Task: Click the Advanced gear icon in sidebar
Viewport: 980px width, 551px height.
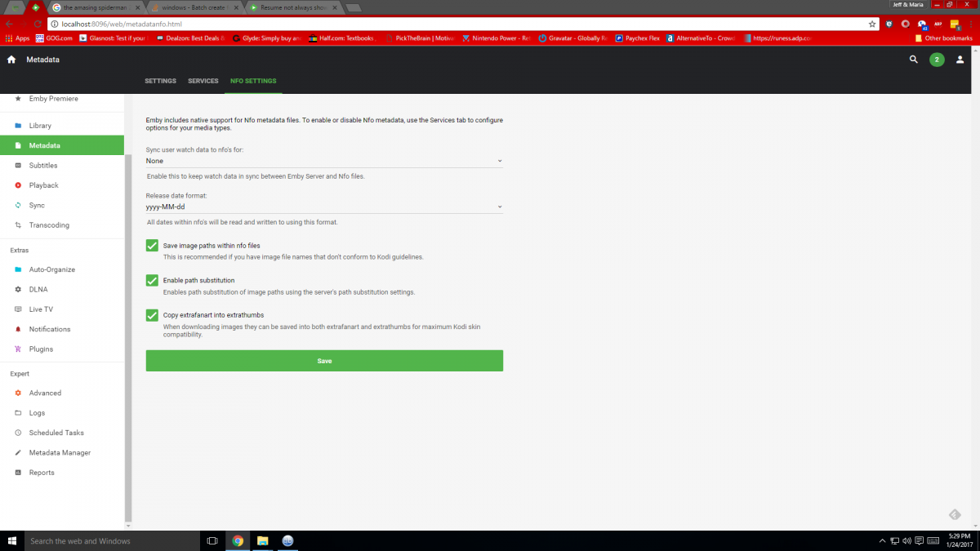Action: tap(18, 393)
